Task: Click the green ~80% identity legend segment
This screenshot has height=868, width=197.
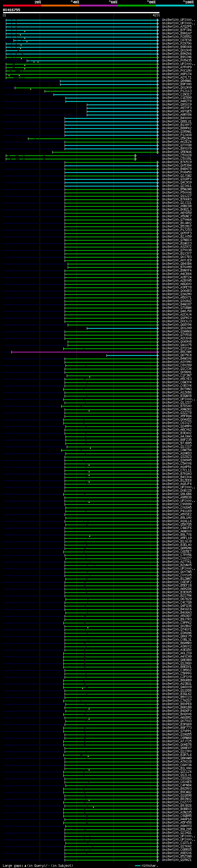Action: pyautogui.click(x=137, y=6)
